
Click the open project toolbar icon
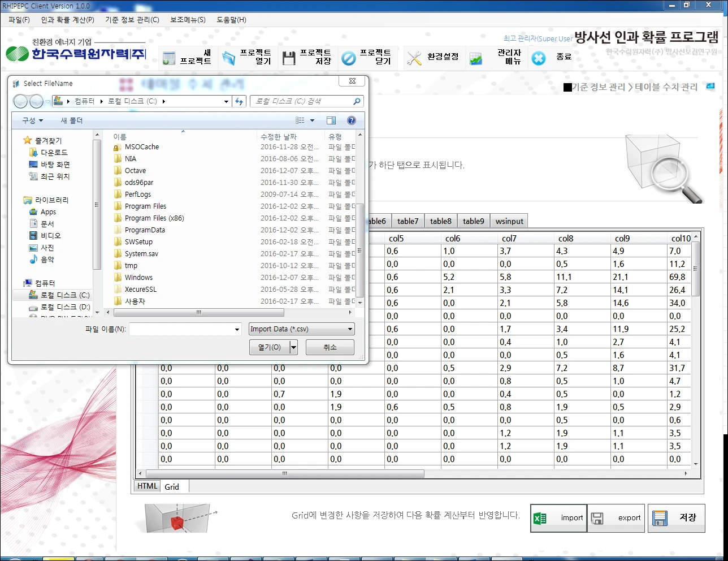pyautogui.click(x=229, y=58)
